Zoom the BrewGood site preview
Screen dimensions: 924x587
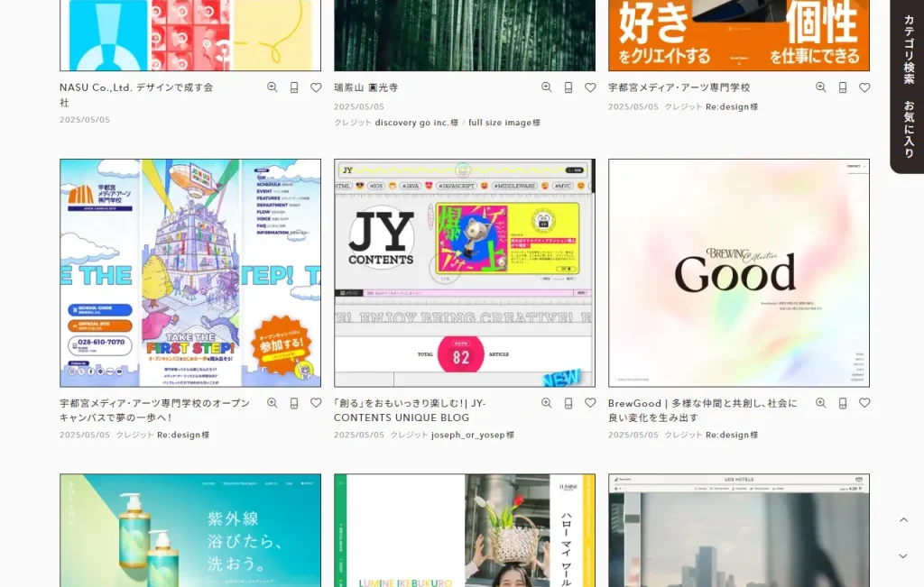(x=821, y=403)
